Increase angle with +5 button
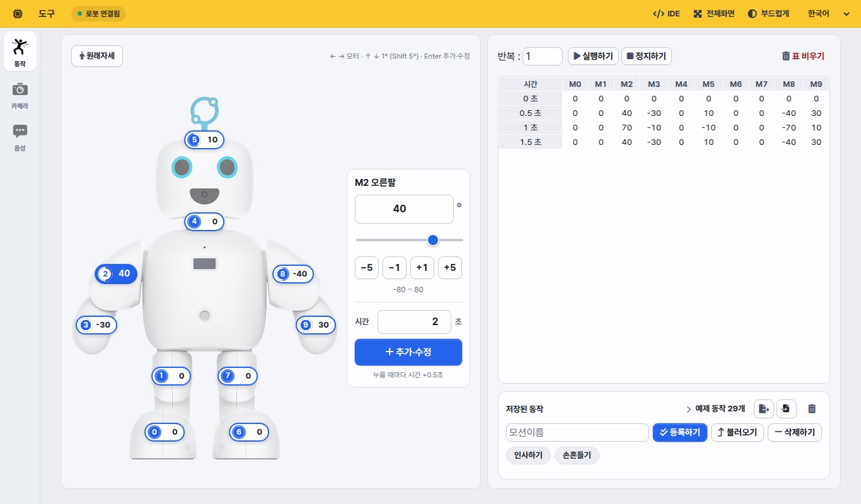 tap(450, 268)
